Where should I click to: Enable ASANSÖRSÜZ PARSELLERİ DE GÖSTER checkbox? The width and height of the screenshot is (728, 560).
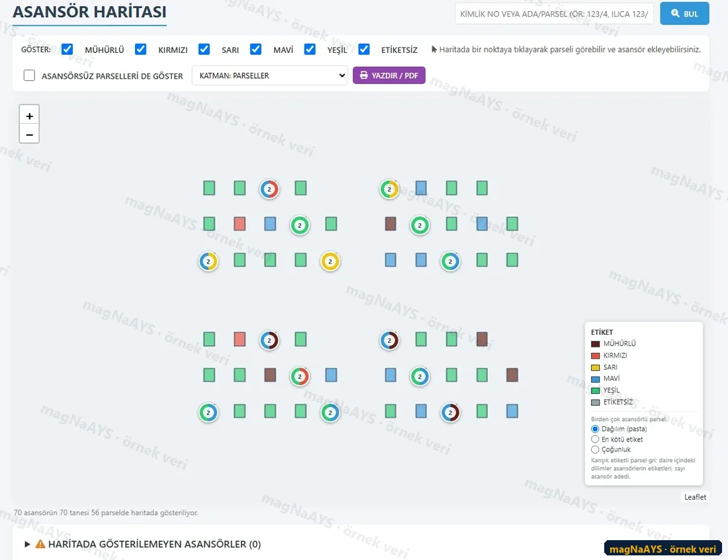tap(29, 75)
